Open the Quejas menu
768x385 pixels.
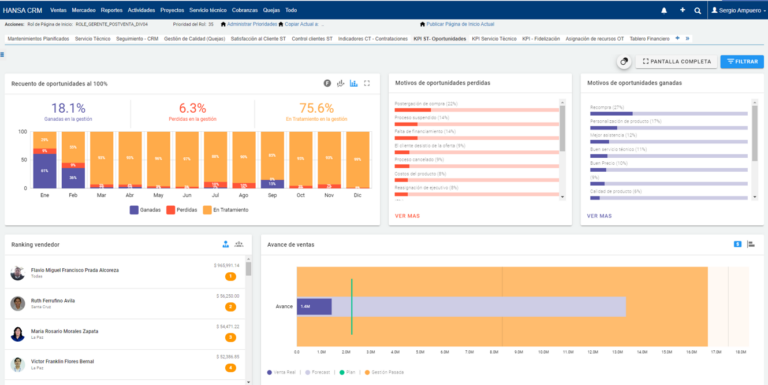coord(271,10)
